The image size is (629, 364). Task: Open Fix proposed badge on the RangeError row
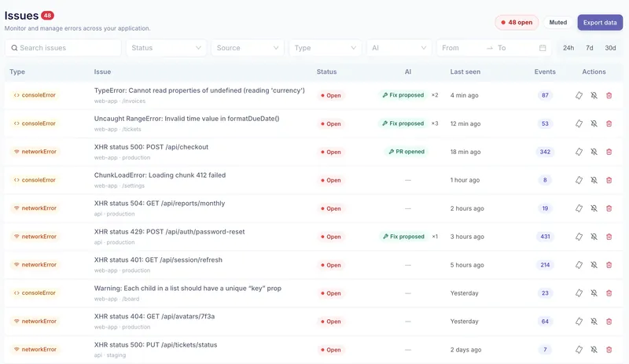point(403,123)
